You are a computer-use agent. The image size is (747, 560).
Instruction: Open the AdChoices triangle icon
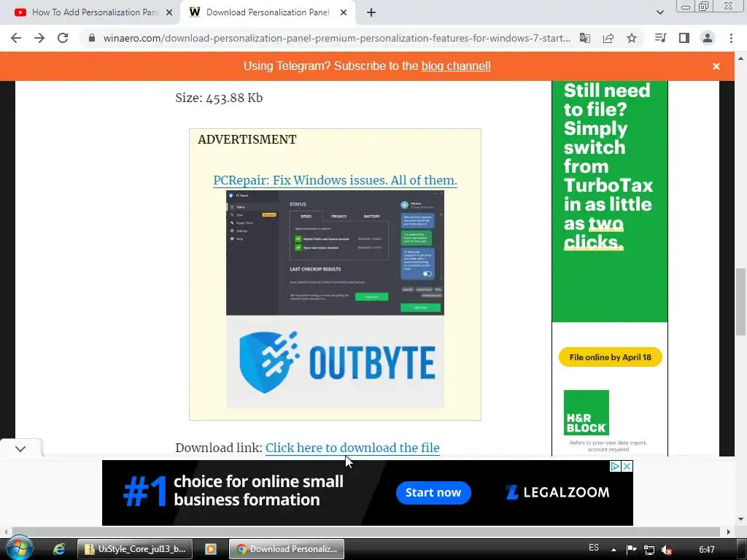click(615, 466)
